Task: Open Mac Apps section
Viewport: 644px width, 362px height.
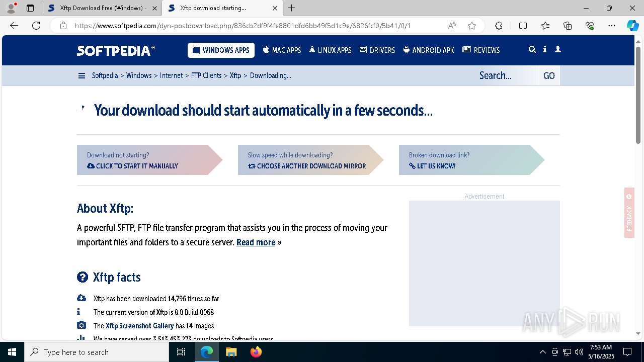Action: pyautogui.click(x=282, y=50)
